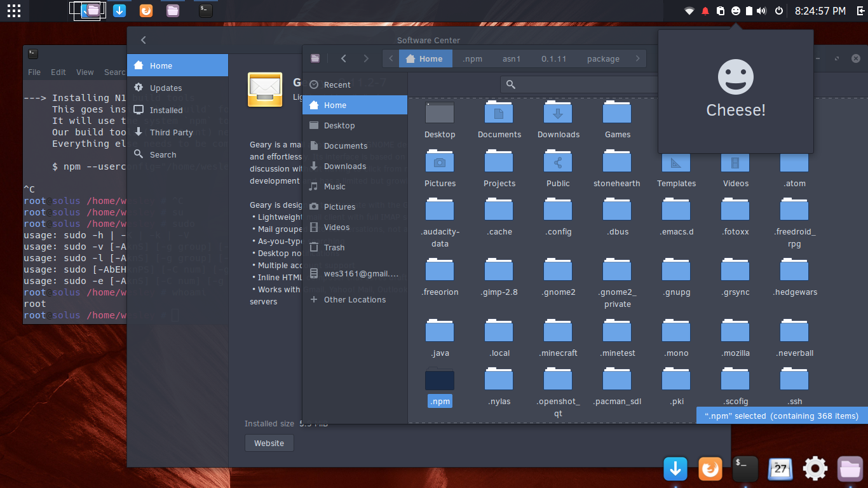This screenshot has width=868, height=488.
Task: Show earlier path entries with the path bar's left chevron
Action: (x=391, y=58)
